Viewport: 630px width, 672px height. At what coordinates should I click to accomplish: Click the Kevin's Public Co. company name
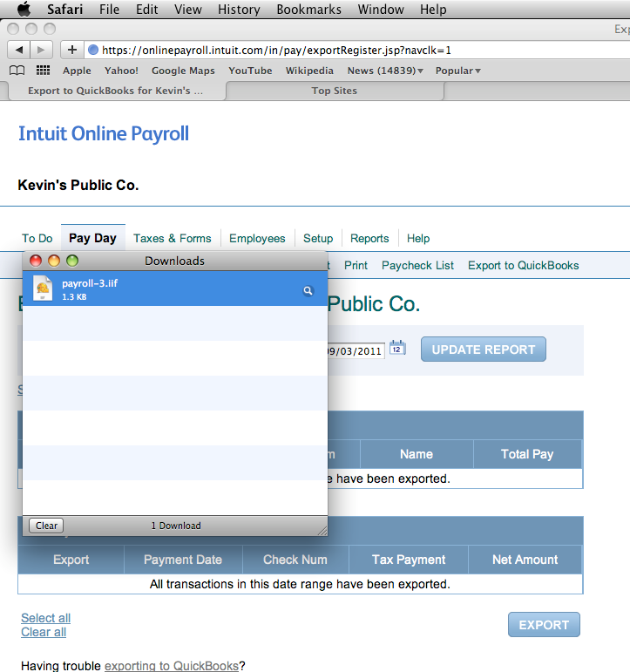tap(78, 185)
